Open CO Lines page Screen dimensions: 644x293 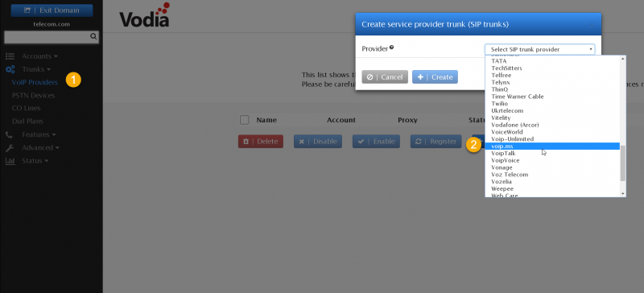27,108
